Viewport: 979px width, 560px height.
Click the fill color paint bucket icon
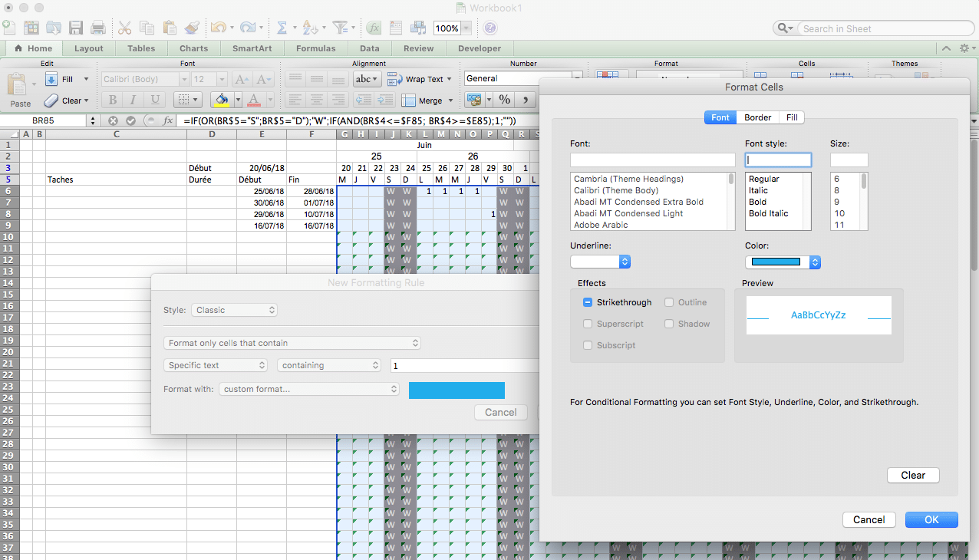(x=222, y=100)
